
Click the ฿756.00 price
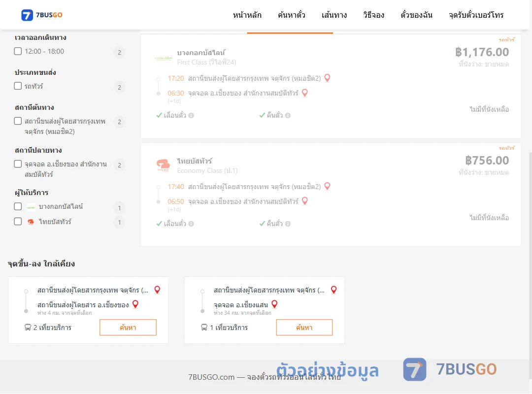point(487,160)
